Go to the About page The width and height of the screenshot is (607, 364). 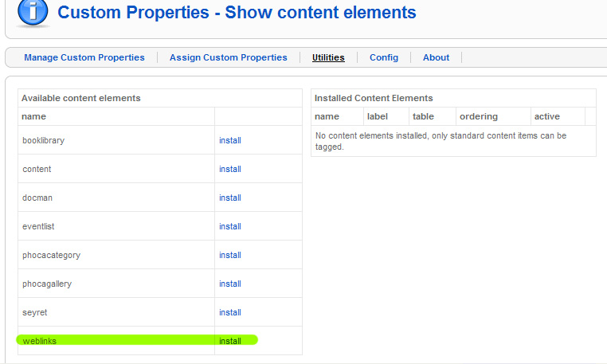(436, 57)
